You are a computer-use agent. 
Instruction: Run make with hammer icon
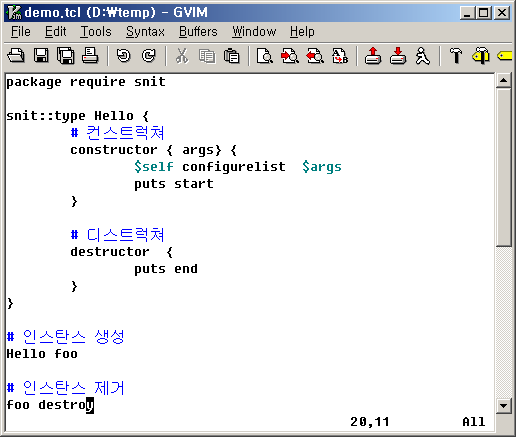[x=456, y=55]
